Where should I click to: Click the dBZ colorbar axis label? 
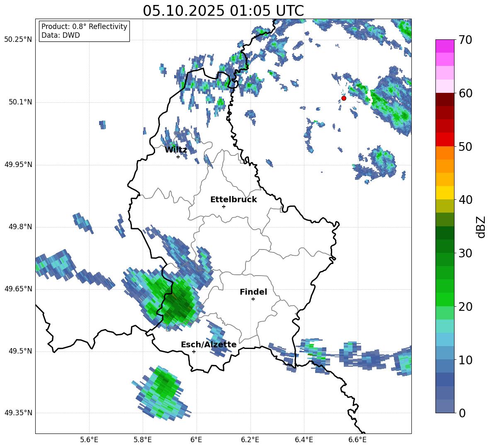(480, 227)
